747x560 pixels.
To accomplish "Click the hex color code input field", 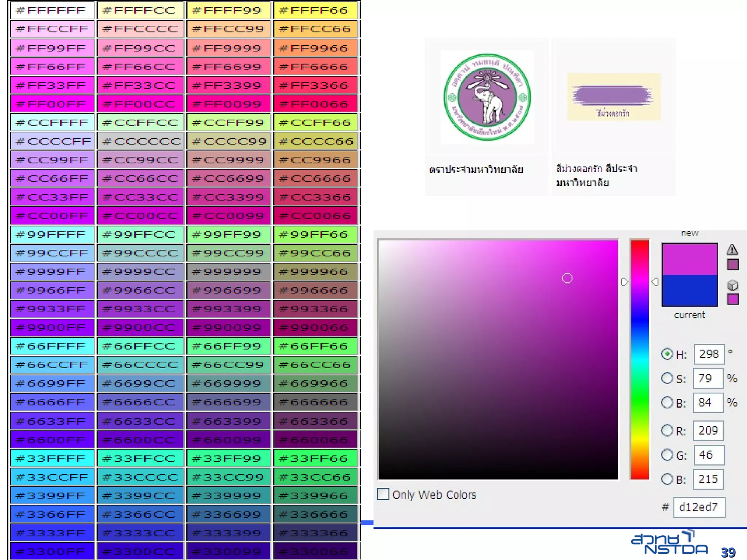I will pyautogui.click(x=699, y=507).
